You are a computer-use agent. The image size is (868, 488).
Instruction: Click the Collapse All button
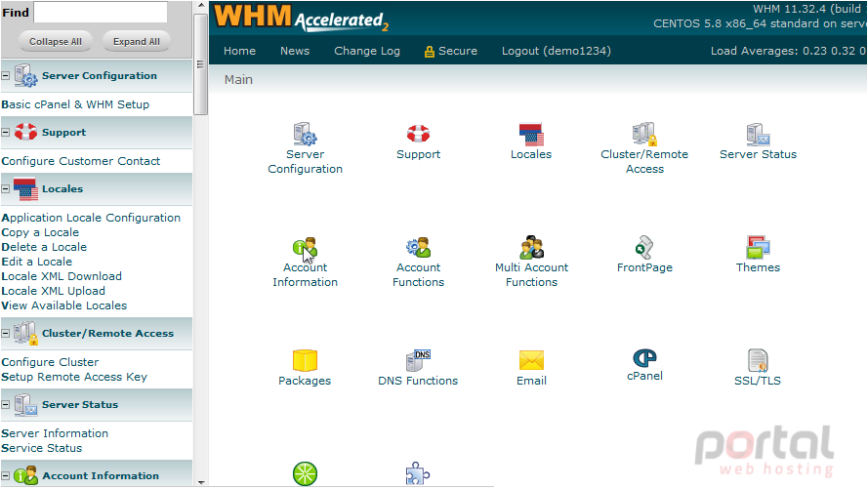click(56, 42)
